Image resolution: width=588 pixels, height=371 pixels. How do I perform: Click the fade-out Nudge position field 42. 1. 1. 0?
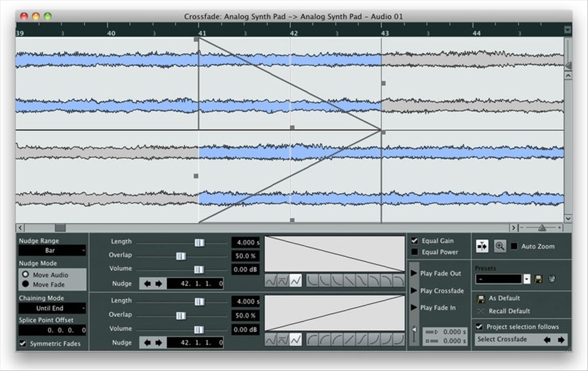tap(195, 284)
